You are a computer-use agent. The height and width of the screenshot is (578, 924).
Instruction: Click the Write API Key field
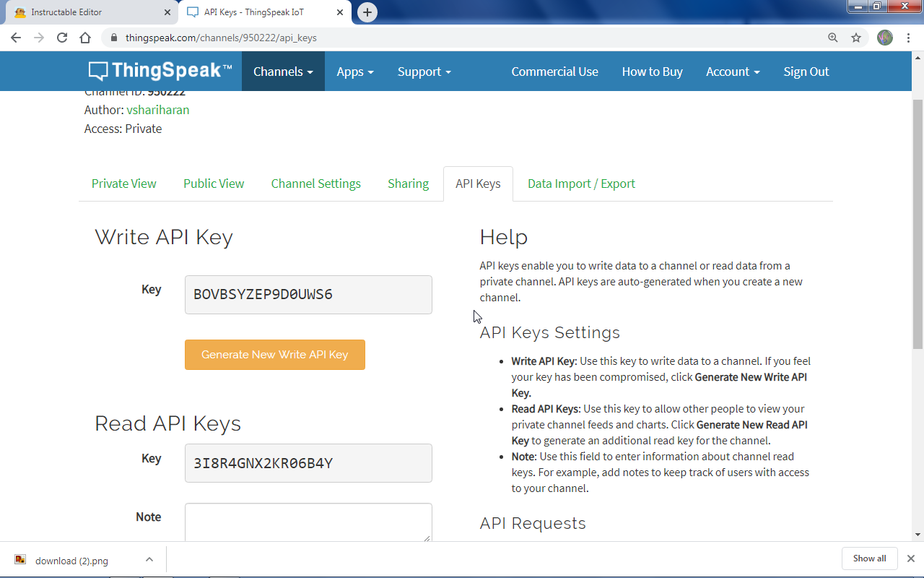tap(308, 295)
